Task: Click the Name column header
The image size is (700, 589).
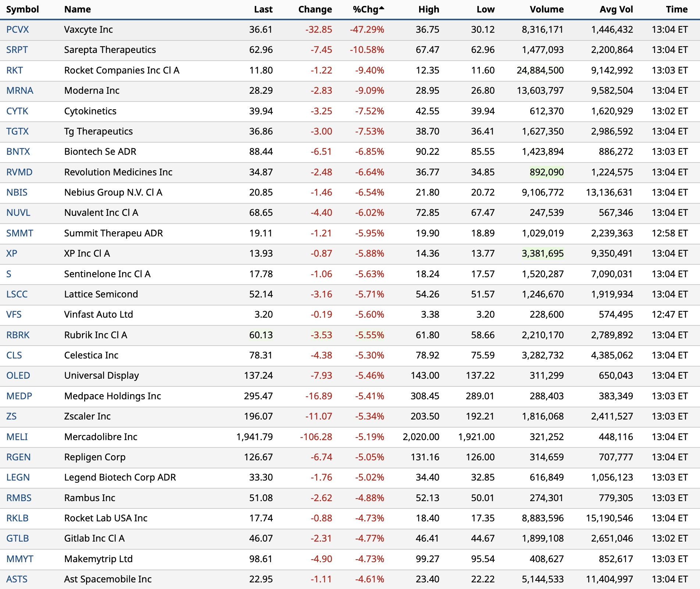Action: coord(77,10)
